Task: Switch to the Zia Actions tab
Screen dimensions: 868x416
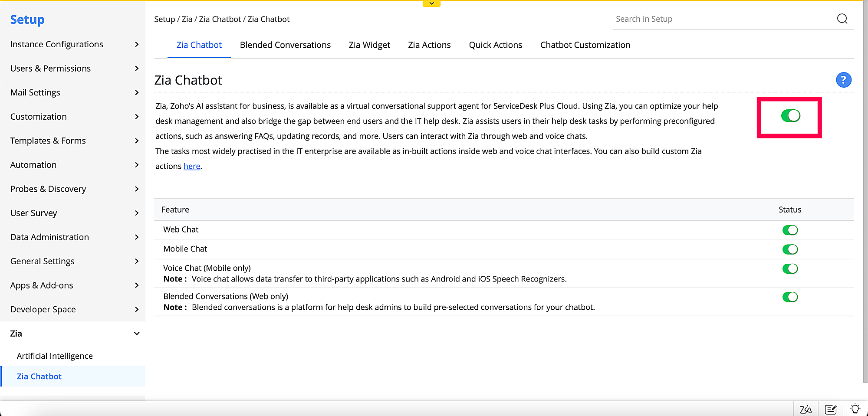Action: coord(429,45)
